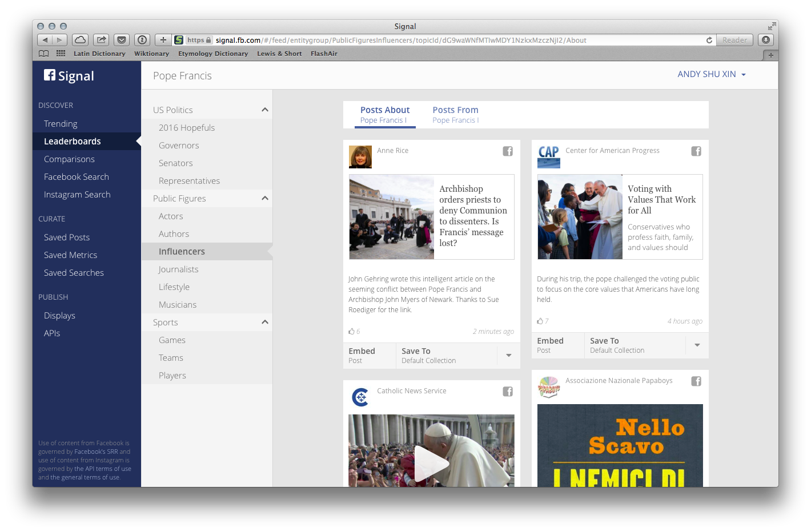Viewport: 811px width, 532px height.
Task: Open Saved Searches
Action: coord(74,273)
